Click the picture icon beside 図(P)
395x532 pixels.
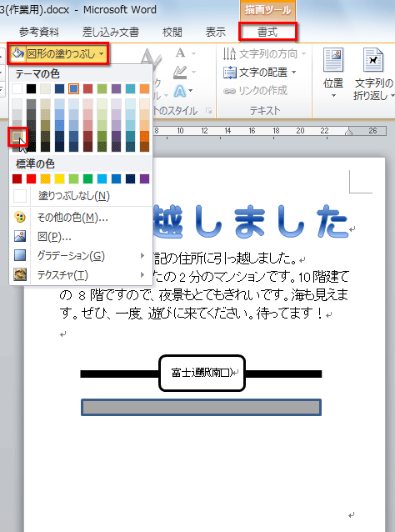20,237
